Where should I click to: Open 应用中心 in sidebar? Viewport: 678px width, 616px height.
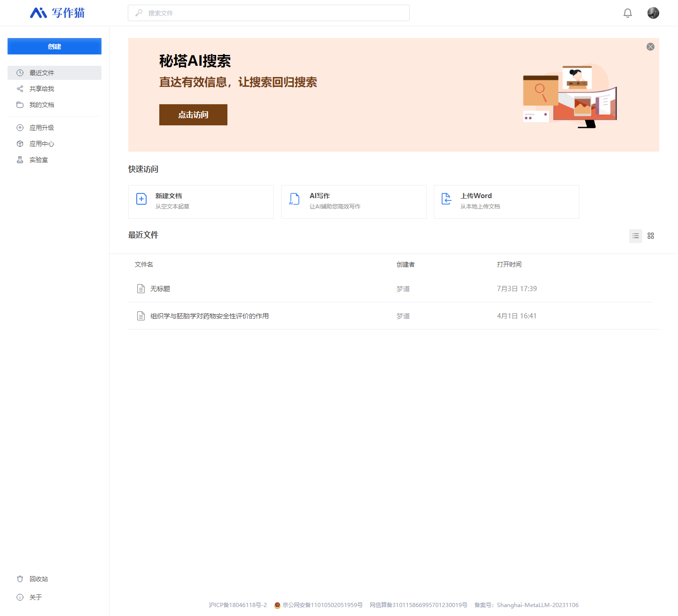point(55,144)
